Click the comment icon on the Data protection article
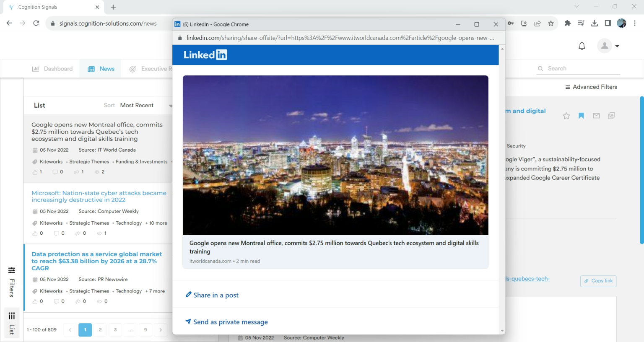The image size is (644, 342). pyautogui.click(x=57, y=301)
